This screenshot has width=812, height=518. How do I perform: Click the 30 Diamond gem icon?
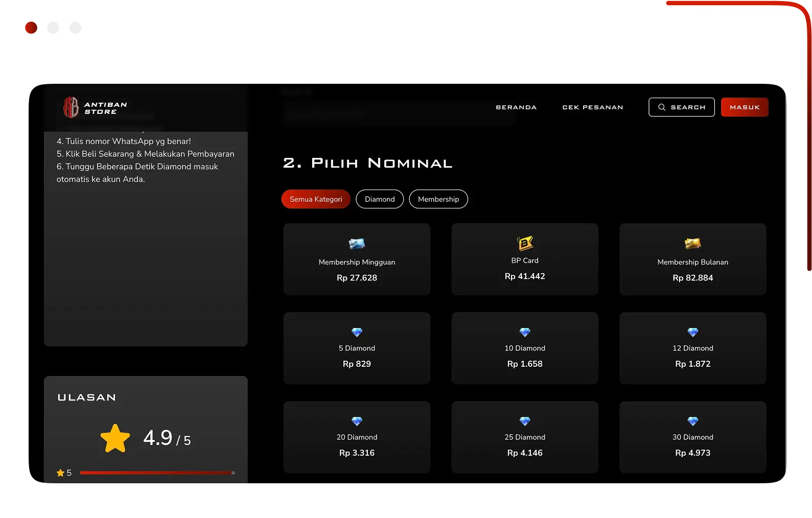pyautogui.click(x=692, y=421)
